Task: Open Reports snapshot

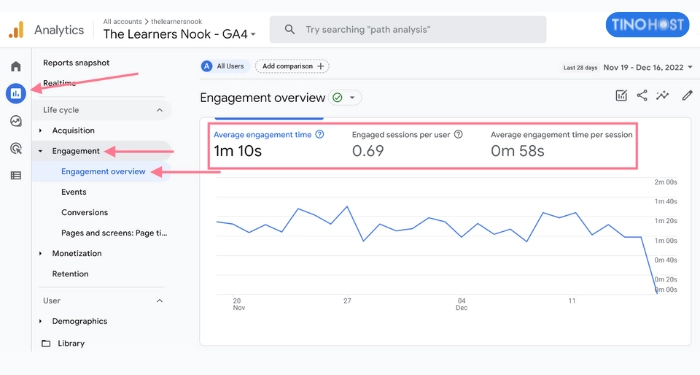Action: [76, 63]
